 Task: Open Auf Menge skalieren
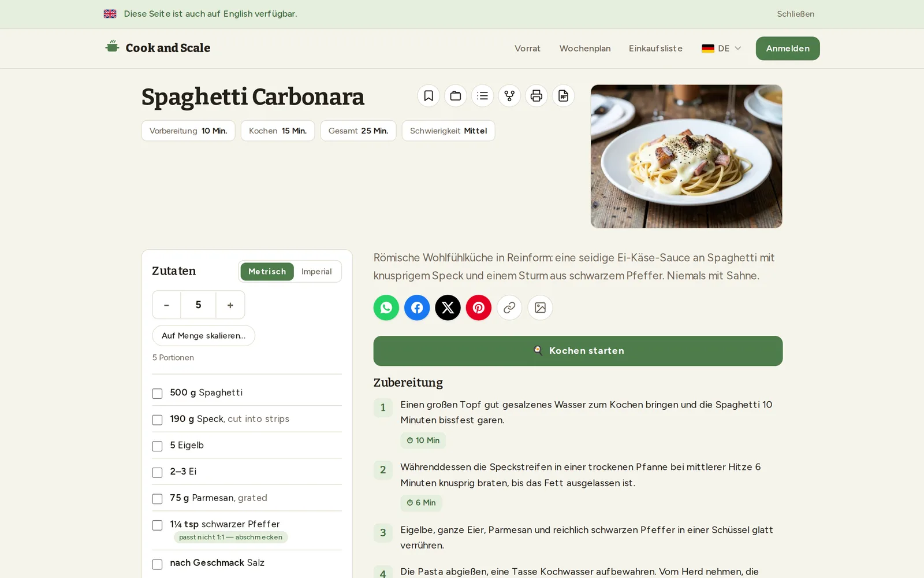pyautogui.click(x=203, y=336)
